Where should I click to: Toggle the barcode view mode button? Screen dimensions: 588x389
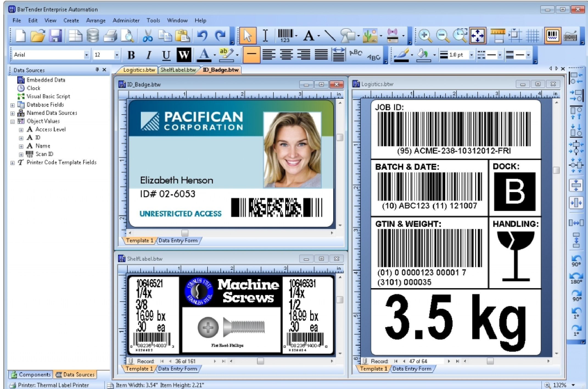[552, 36]
